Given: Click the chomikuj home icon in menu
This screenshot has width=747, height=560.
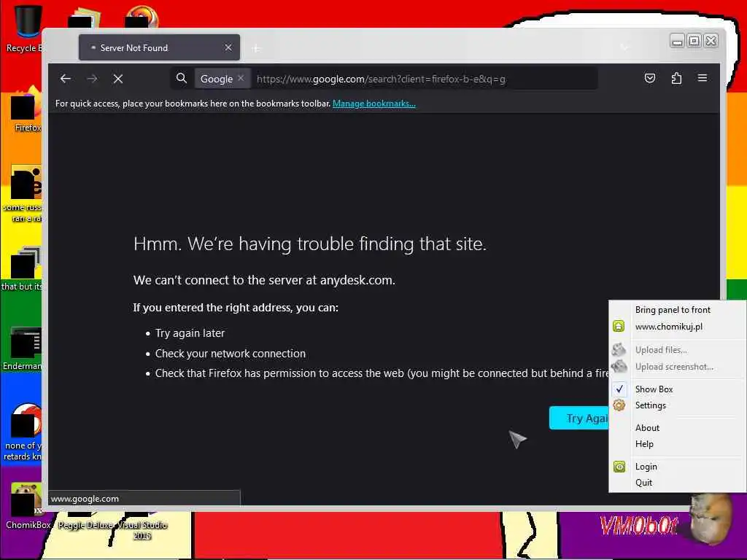Looking at the screenshot, I should pyautogui.click(x=619, y=326).
